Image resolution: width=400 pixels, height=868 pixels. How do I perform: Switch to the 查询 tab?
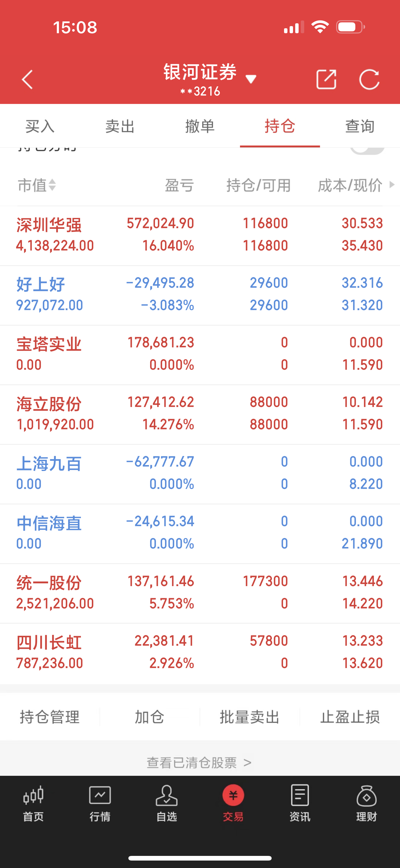coord(360,126)
